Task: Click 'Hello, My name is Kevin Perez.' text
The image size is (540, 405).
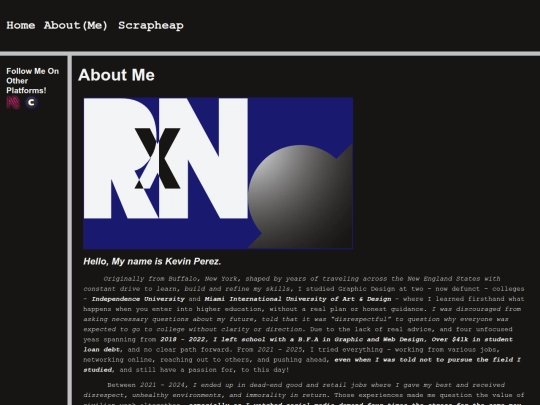Action: click(152, 261)
